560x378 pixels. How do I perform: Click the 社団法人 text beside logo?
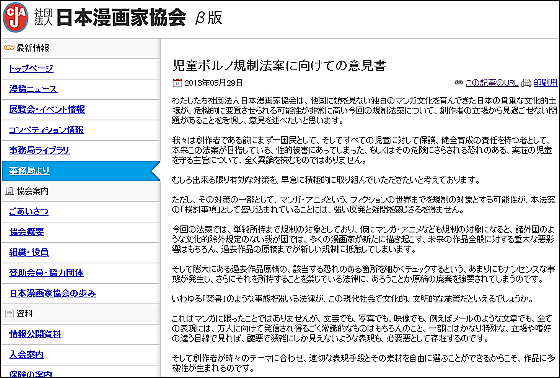tap(43, 17)
